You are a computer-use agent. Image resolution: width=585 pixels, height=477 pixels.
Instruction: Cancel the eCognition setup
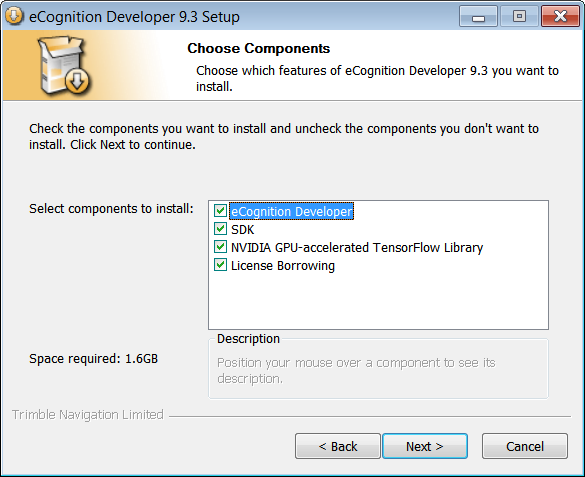point(525,446)
